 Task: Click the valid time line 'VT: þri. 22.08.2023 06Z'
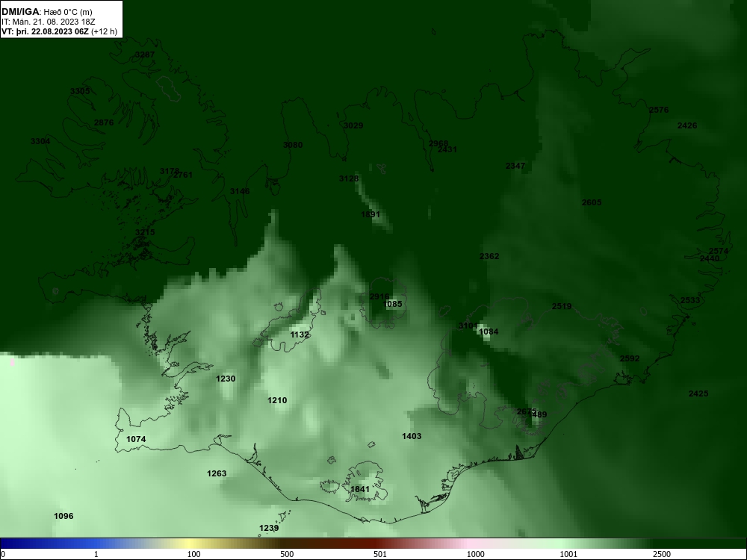point(46,32)
